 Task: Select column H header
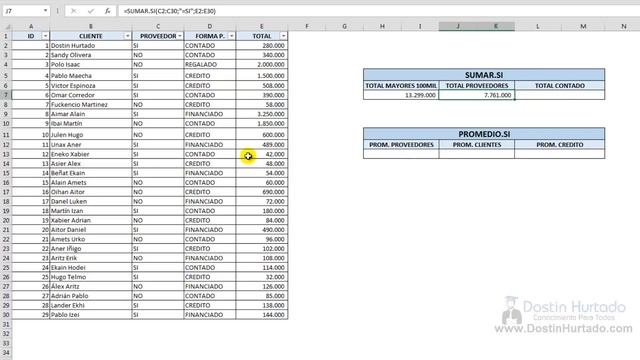click(x=382, y=27)
